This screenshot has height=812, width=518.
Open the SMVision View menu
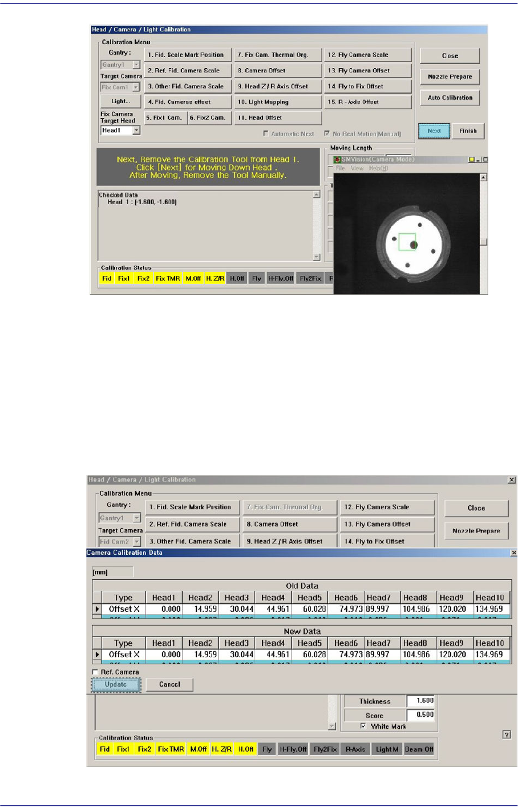[x=357, y=168]
